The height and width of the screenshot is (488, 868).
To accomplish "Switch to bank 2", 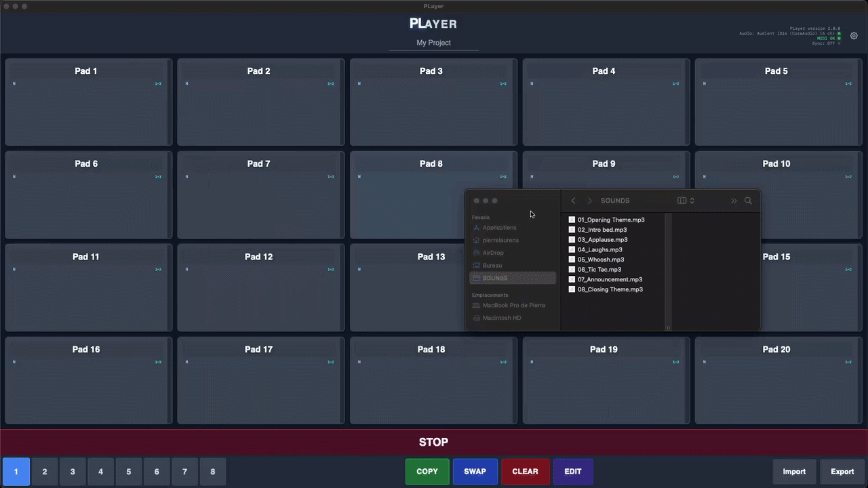I will point(45,472).
